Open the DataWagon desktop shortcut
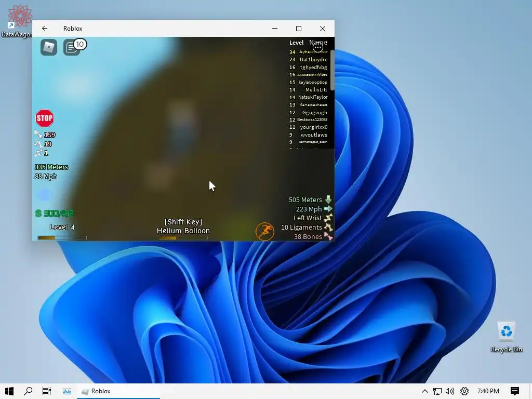 point(17,20)
